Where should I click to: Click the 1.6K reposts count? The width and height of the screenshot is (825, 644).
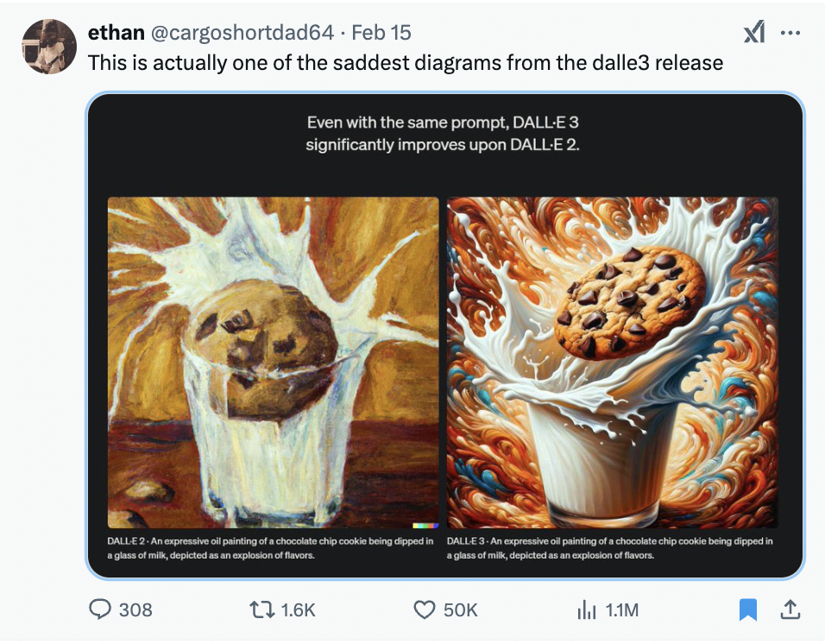click(x=299, y=609)
